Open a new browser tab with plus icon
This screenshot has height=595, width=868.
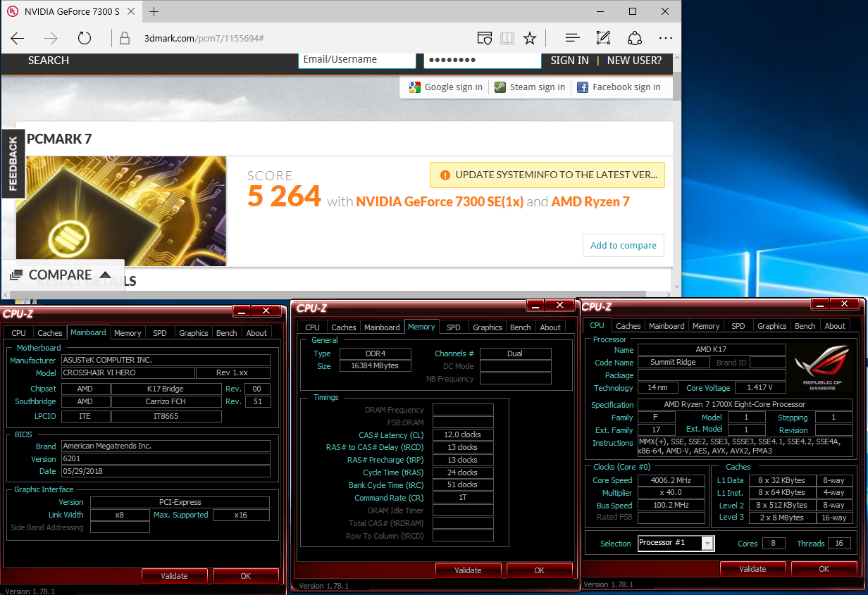[154, 11]
